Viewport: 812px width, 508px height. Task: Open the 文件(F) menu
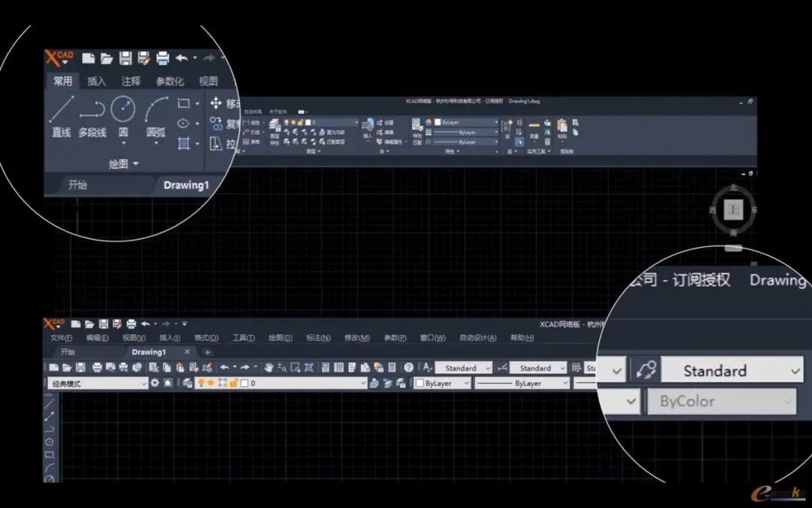(x=61, y=338)
